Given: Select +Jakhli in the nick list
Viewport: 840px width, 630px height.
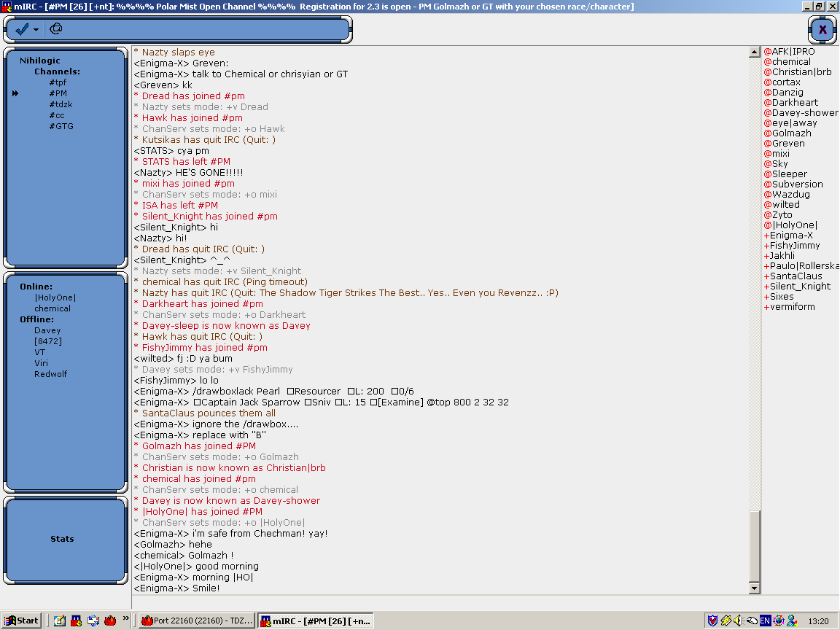Looking at the screenshot, I should [779, 255].
